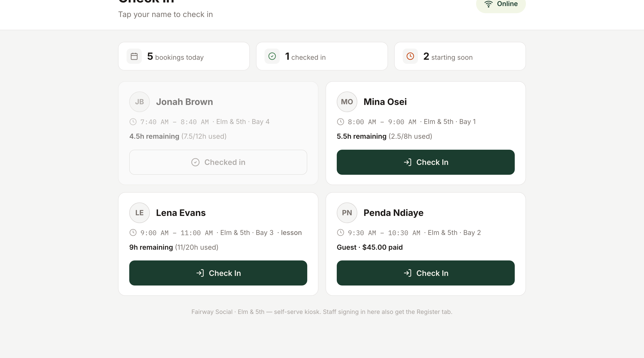Click clock icon beside Lena Evans's 9:00 AM slot
Viewport: 644px width, 358px height.
[x=133, y=233]
